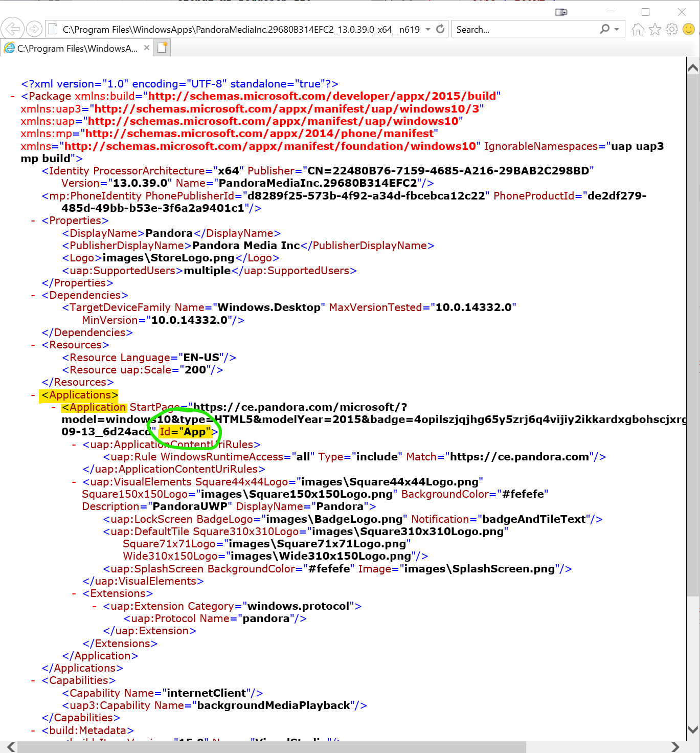Screen dimensions: 700x753
Task: Open the search provider dropdown arrow
Action: [x=617, y=29]
